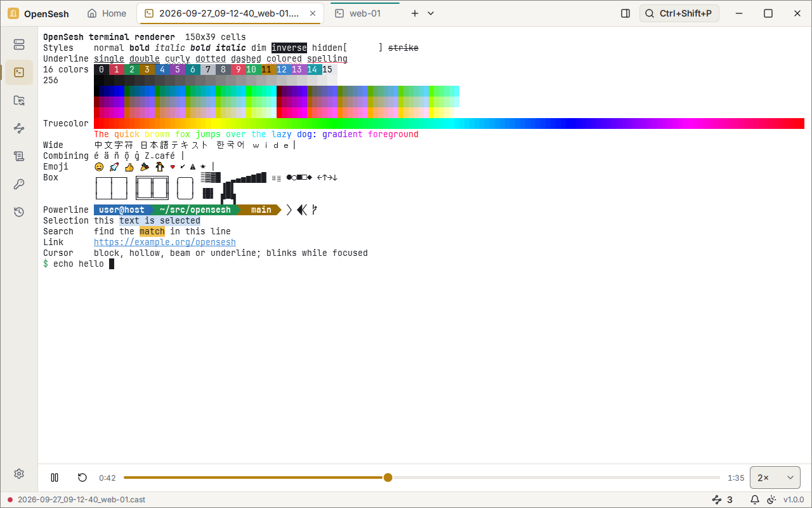
Task: Click the terminal block cursor after echo hello
Action: [x=112, y=264]
